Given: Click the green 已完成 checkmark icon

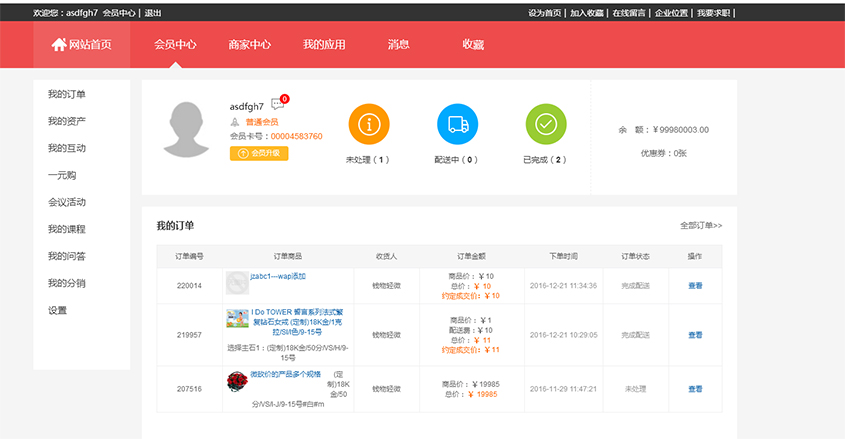Looking at the screenshot, I should [x=546, y=124].
